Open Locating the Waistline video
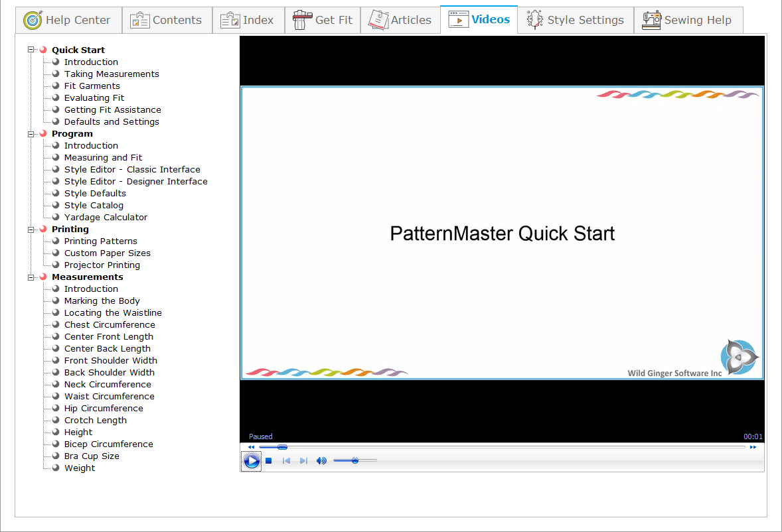This screenshot has height=532, width=782. 114,313
